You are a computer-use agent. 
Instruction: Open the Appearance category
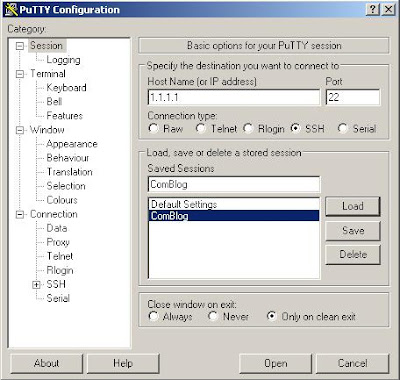(72, 144)
